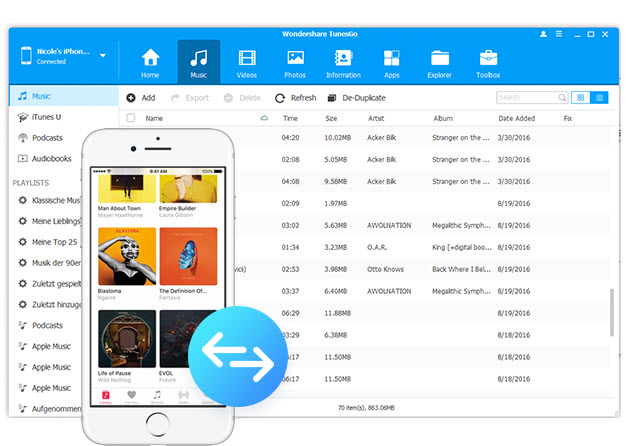
Task: Open the hamburger menu icon
Action: click(x=559, y=34)
